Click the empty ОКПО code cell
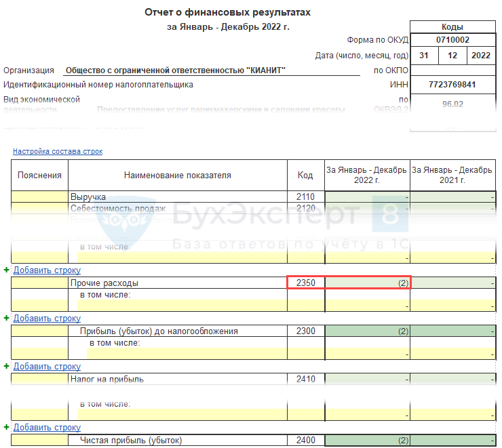This screenshot has width=502, height=448. click(x=452, y=70)
